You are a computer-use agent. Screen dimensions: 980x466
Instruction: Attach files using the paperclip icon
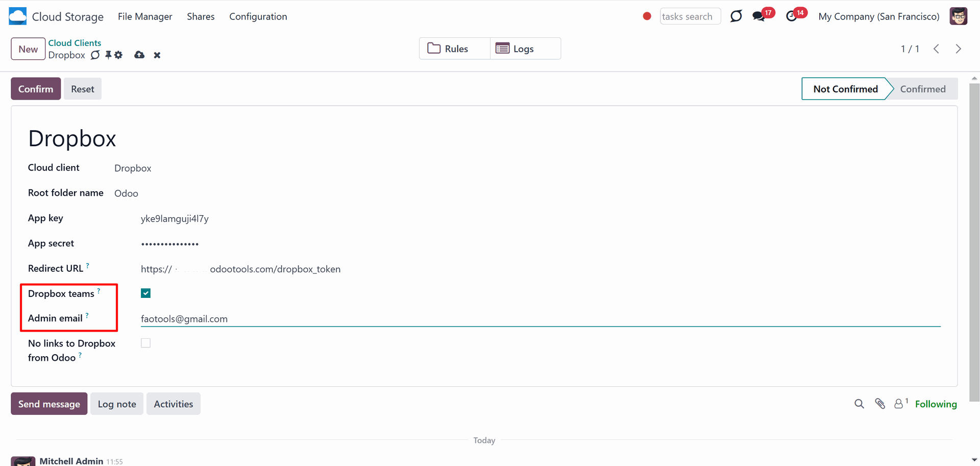[x=880, y=404]
